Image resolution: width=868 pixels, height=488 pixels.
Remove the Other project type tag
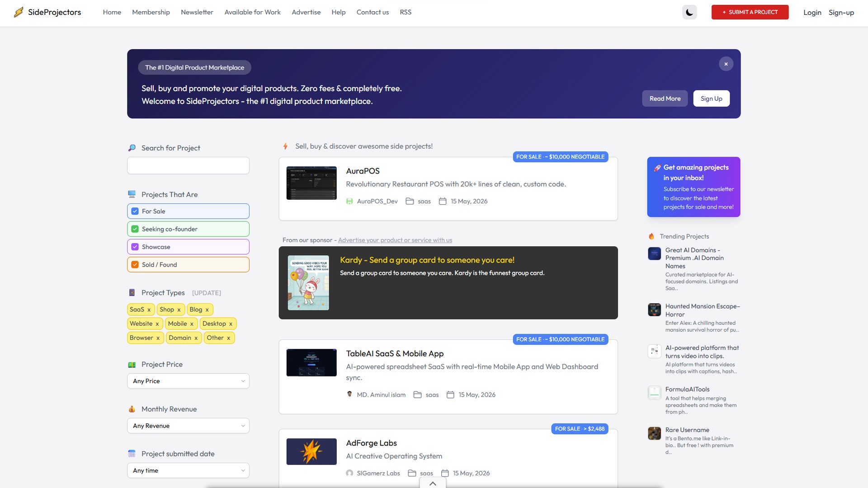(228, 338)
